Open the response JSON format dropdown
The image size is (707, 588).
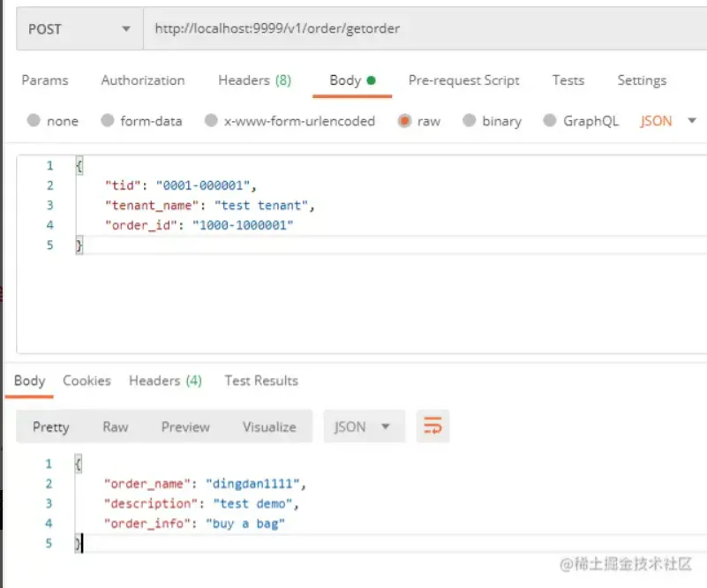click(364, 426)
